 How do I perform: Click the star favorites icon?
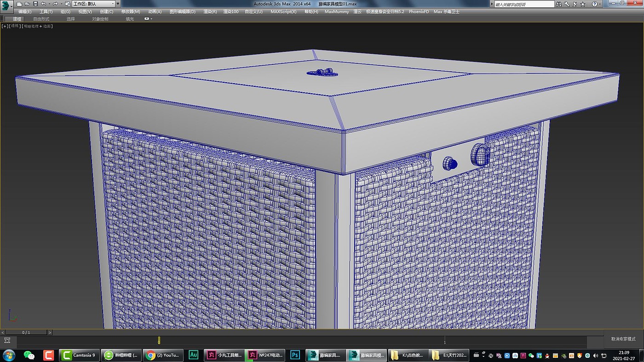583,4
